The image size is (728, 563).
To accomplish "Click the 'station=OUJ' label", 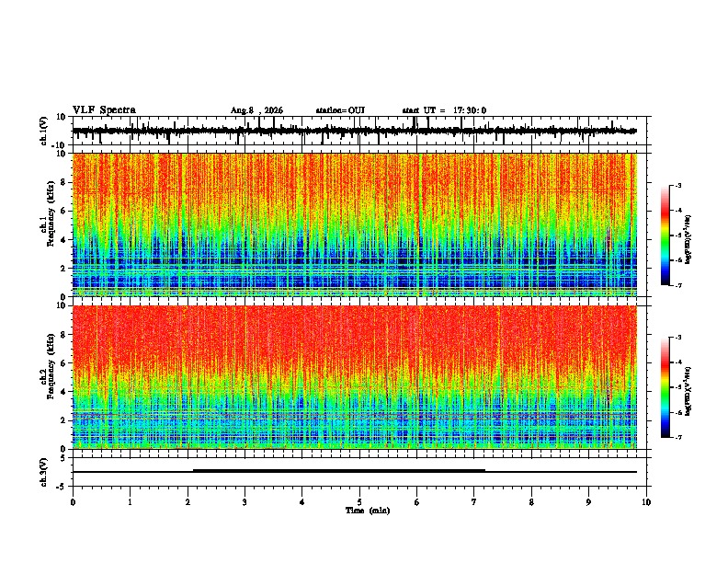I will tap(340, 110).
